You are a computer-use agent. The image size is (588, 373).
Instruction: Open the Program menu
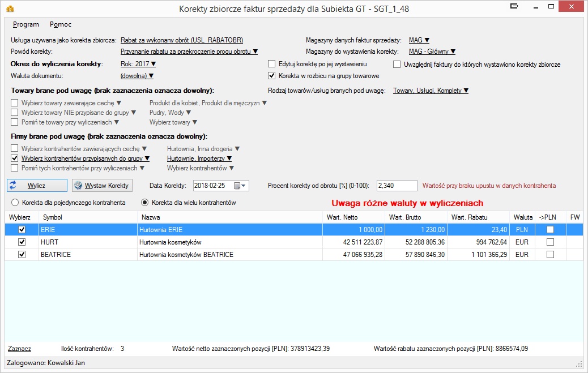click(x=26, y=24)
